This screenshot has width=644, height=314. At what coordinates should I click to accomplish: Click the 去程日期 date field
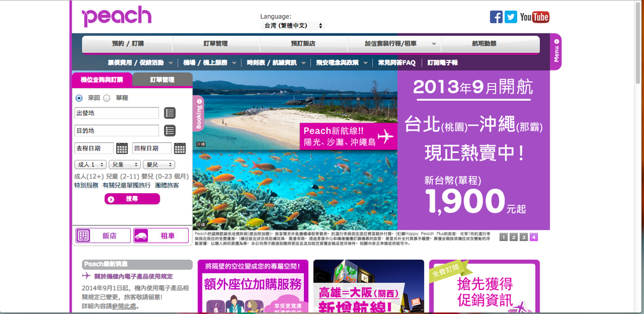click(x=94, y=149)
